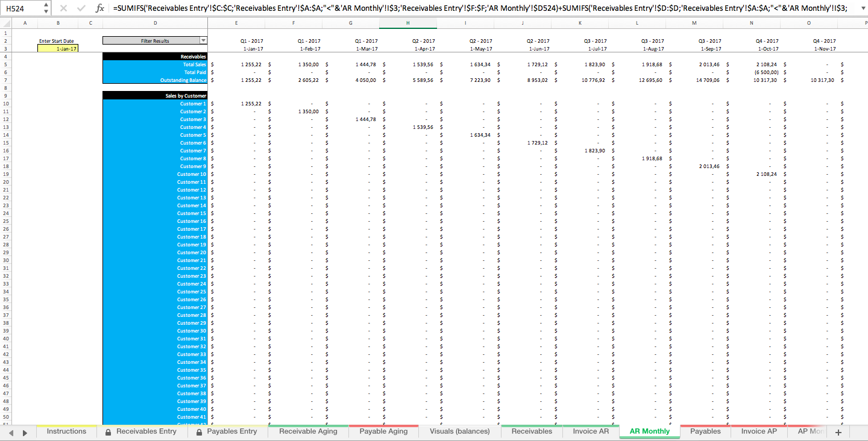Image resolution: width=868 pixels, height=441 pixels.
Task: Open the Invoice AR sheet tab
Action: click(591, 431)
